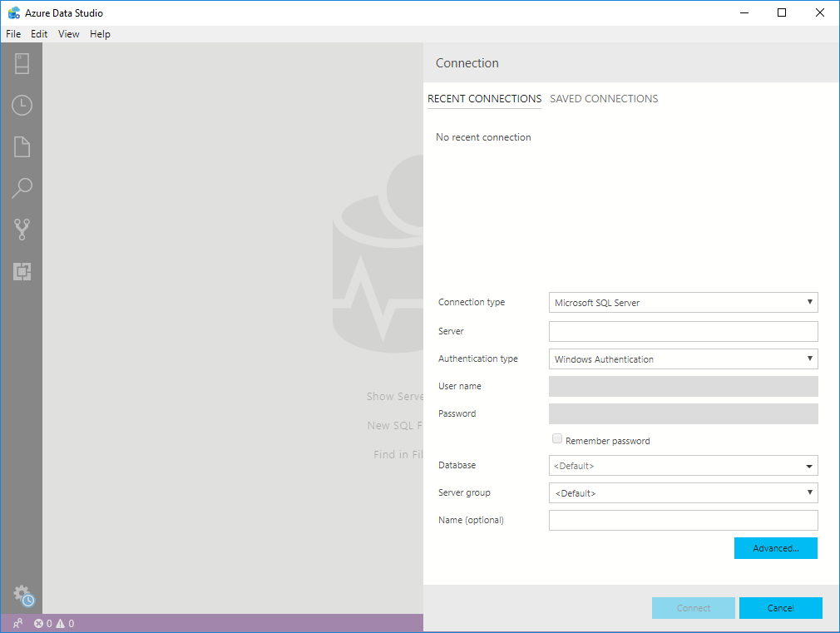The height and width of the screenshot is (633, 840).
Task: Close the Azure Data Studio window
Action: point(820,12)
